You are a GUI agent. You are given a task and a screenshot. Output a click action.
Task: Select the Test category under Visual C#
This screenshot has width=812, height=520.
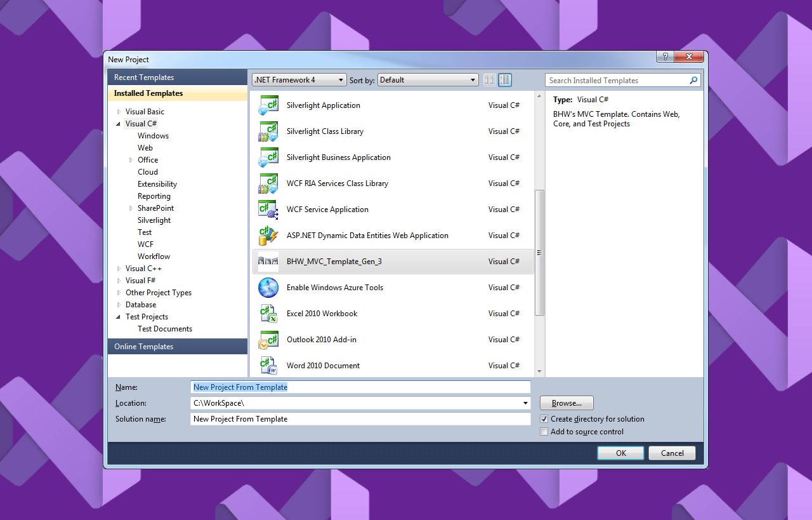(x=145, y=232)
